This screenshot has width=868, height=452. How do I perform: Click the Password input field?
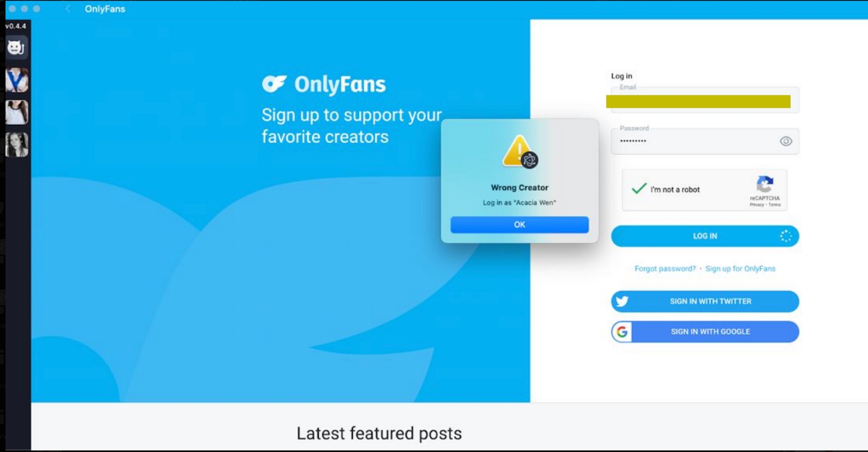click(705, 141)
